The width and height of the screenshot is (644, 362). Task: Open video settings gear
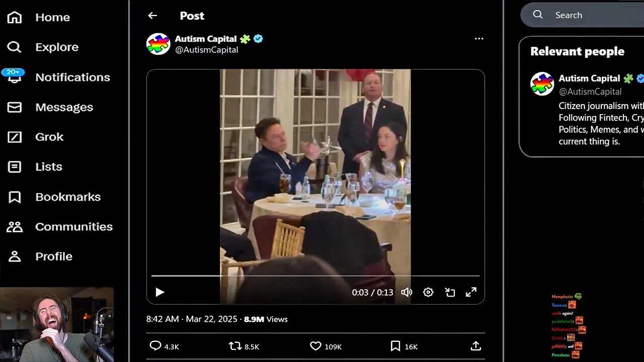(428, 292)
